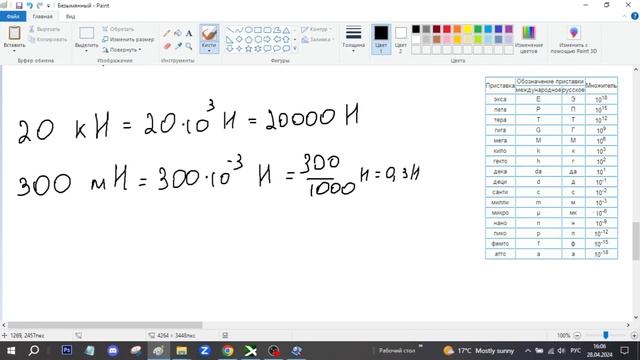Click the Brushes (Кисти) tool icon
The height and width of the screenshot is (360, 640).
click(209, 33)
